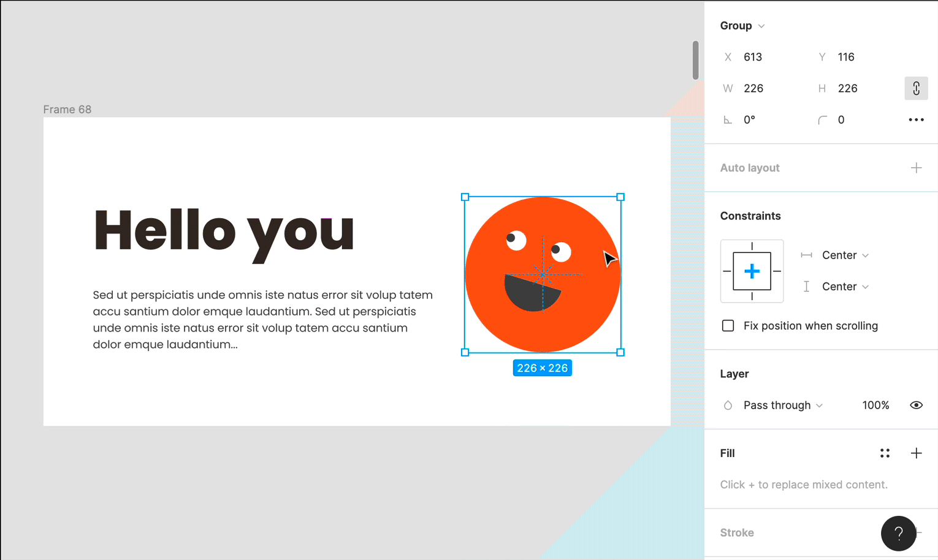Open the Pass through blend mode dropdown

pyautogui.click(x=783, y=406)
